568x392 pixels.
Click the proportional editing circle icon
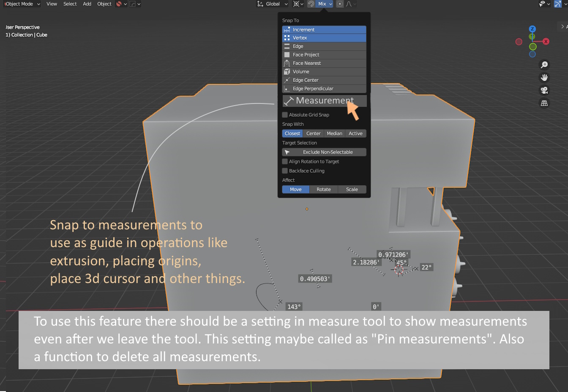click(x=340, y=4)
